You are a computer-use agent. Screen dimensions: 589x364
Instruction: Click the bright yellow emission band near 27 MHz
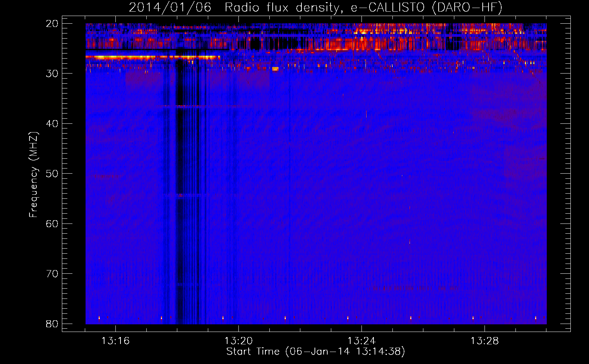[153, 57]
